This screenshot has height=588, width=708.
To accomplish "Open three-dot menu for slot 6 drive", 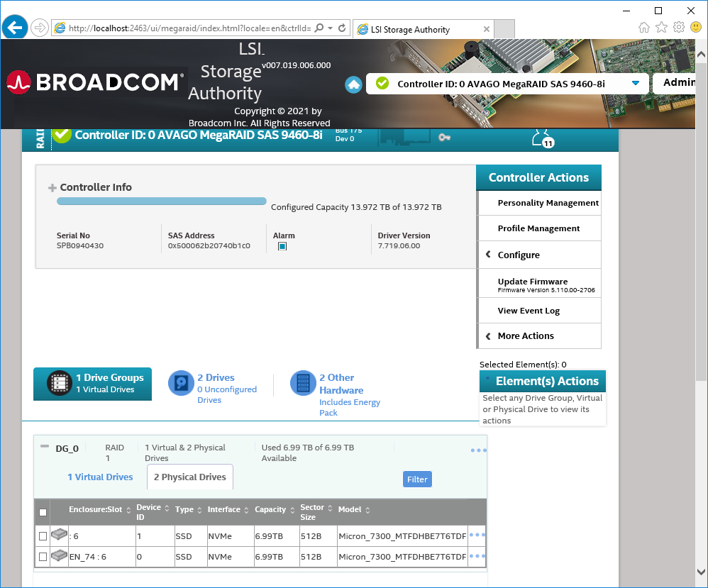I will coord(477,535).
